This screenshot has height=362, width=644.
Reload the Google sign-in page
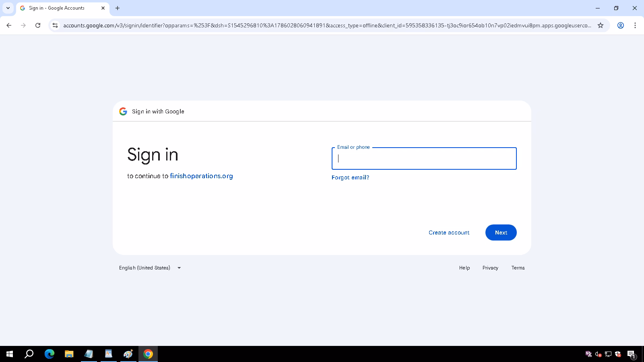click(38, 25)
